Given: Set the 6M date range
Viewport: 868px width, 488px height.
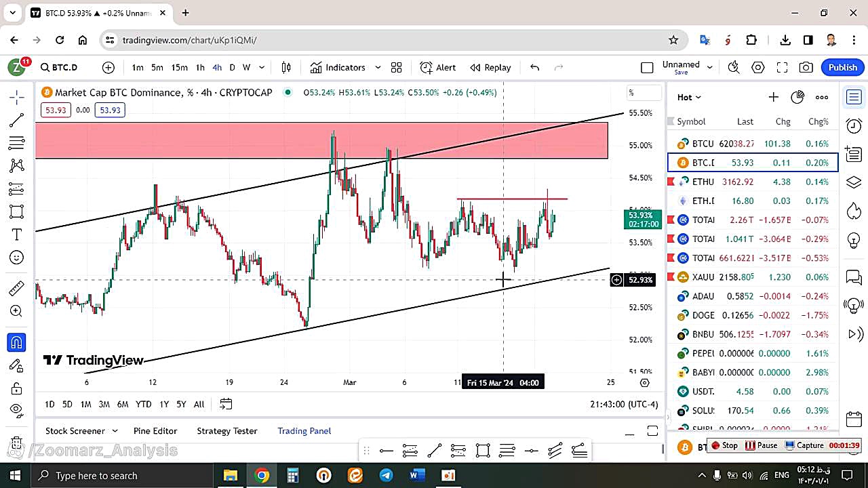Looking at the screenshot, I should 122,404.
